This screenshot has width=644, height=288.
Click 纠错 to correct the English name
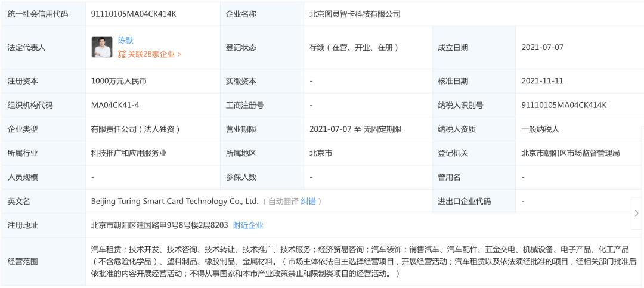(308, 202)
